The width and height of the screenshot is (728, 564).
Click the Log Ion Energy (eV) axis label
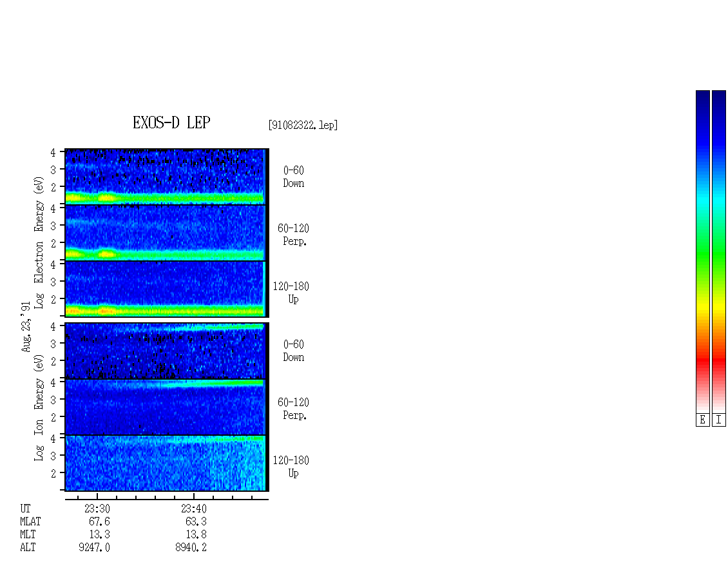coord(39,407)
